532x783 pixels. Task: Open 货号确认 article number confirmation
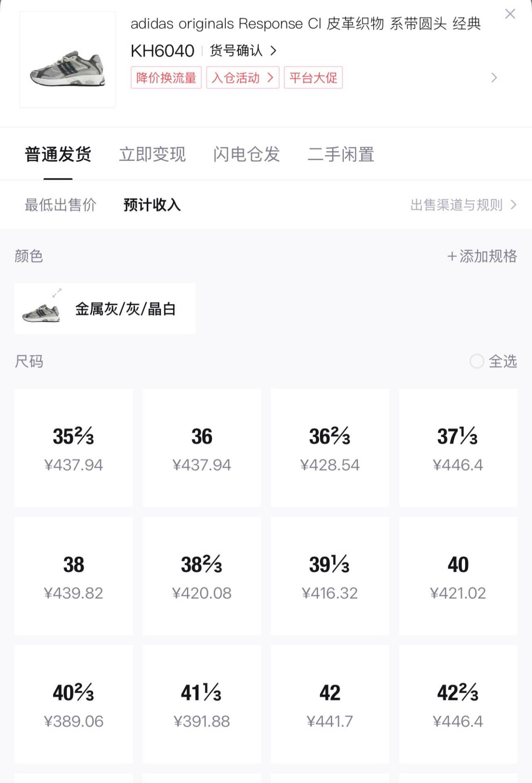(x=243, y=51)
